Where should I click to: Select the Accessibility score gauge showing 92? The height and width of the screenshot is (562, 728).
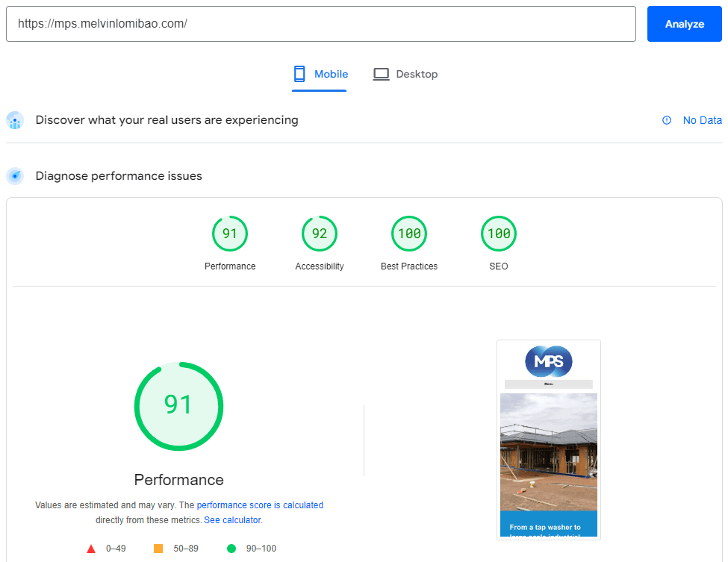click(x=320, y=233)
